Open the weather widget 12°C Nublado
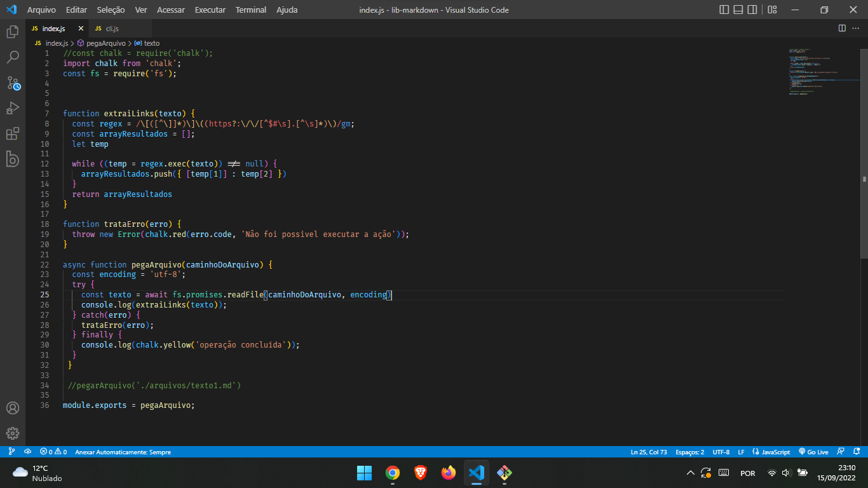This screenshot has width=868, height=488. pos(38,473)
